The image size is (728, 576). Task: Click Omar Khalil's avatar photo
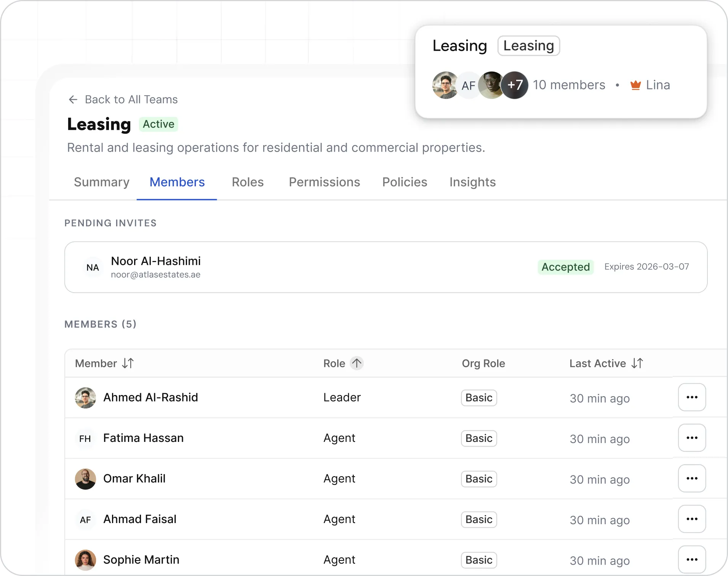click(x=85, y=479)
